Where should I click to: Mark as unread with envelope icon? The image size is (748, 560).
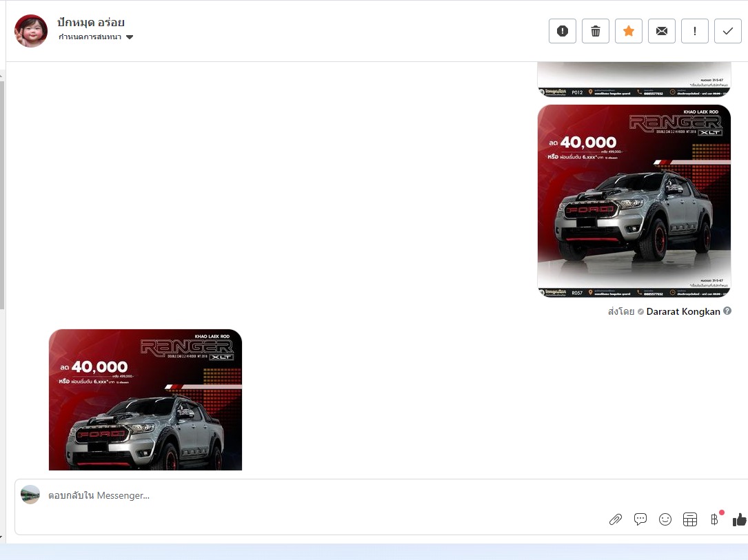point(662,31)
